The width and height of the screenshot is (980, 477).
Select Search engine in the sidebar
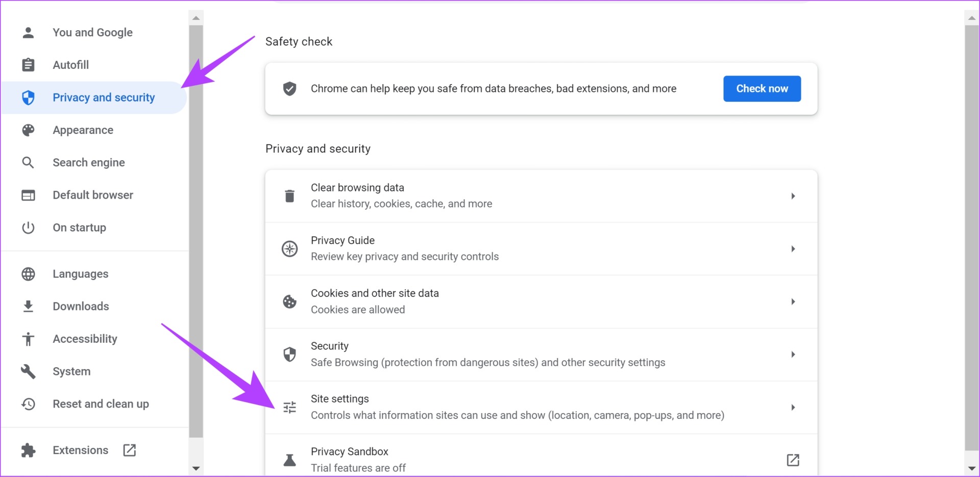click(x=88, y=162)
